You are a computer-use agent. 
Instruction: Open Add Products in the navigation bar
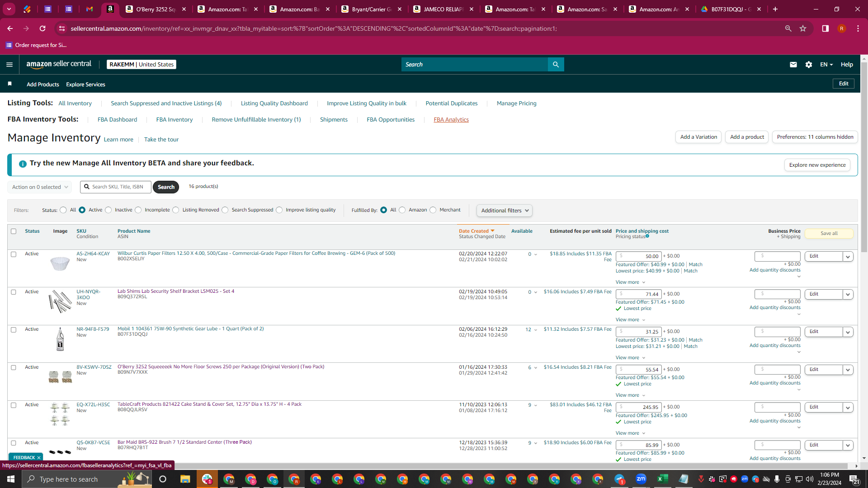(x=43, y=84)
